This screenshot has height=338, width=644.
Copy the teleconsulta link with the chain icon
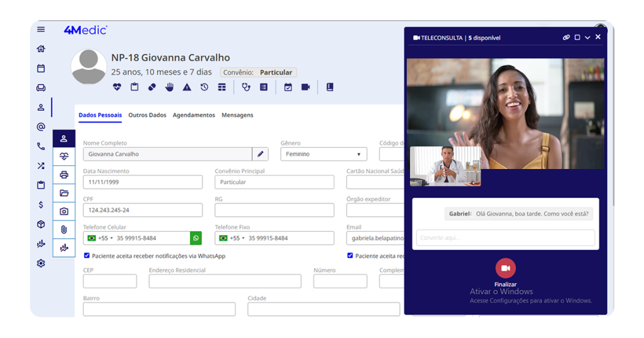pos(566,38)
